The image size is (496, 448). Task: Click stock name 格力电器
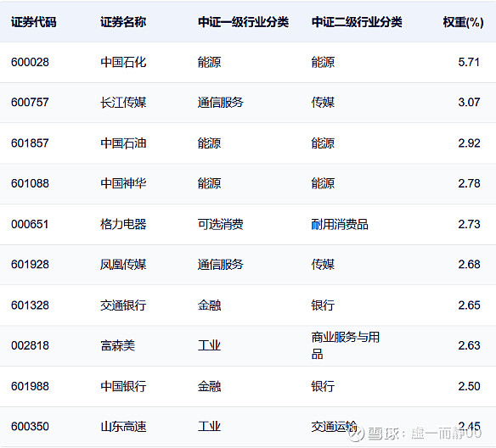point(123,224)
